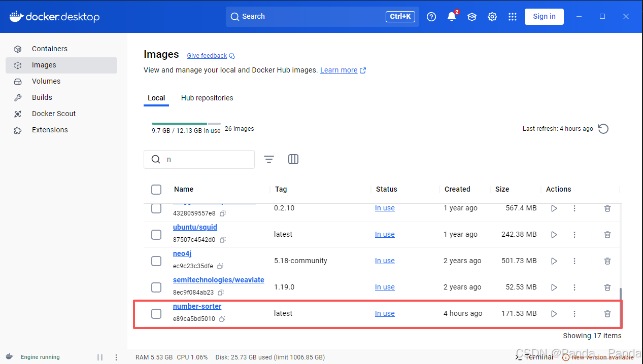Copy image ID ec9c23c35dfe

click(220, 266)
